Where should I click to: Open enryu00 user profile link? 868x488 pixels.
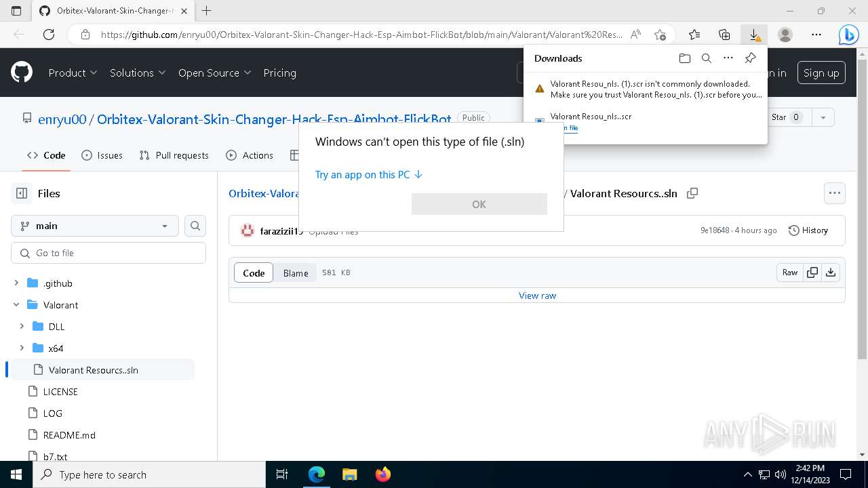62,119
